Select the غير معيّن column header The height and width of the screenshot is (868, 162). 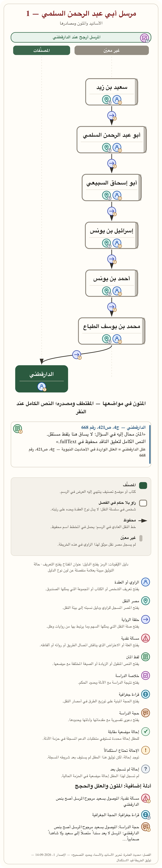112,51
